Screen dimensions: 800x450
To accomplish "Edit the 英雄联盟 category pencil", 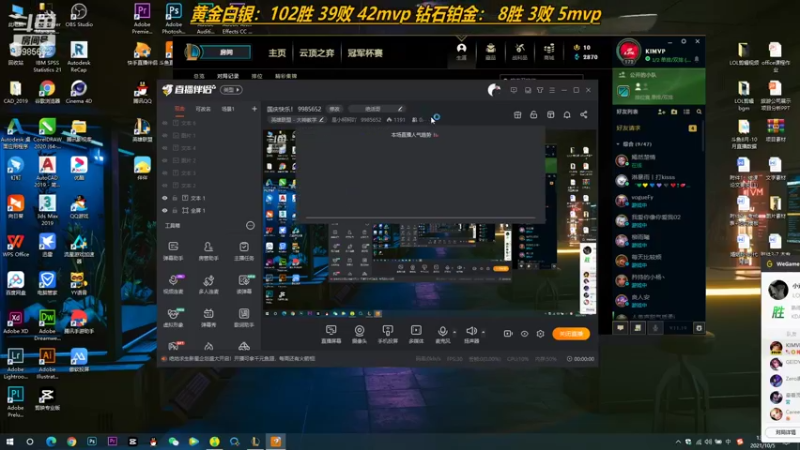I will pos(321,120).
